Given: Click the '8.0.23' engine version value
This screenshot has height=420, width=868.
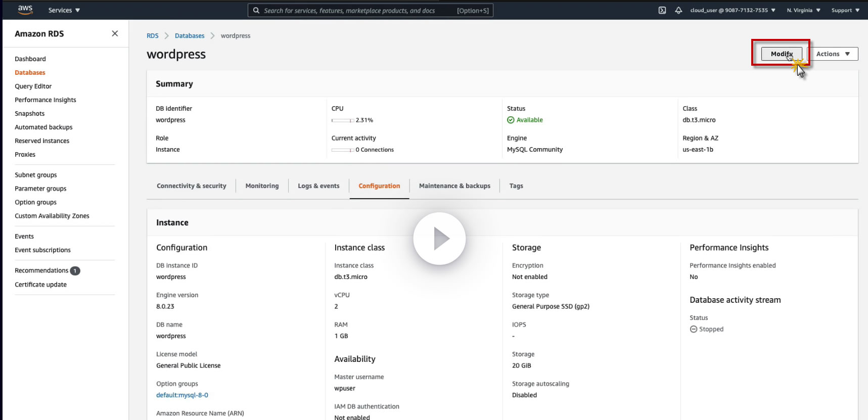Looking at the screenshot, I should coord(165,307).
